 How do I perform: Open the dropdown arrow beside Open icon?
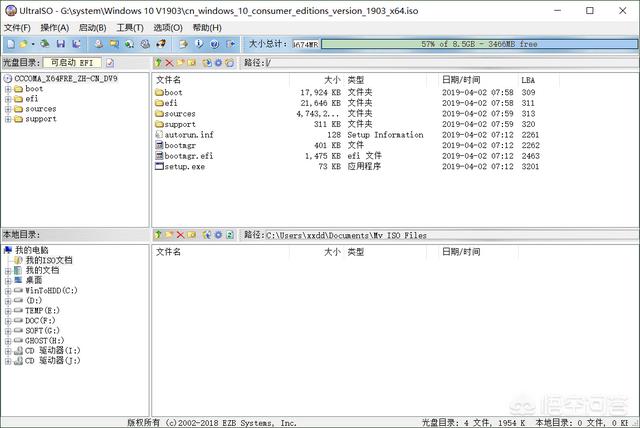(33, 44)
